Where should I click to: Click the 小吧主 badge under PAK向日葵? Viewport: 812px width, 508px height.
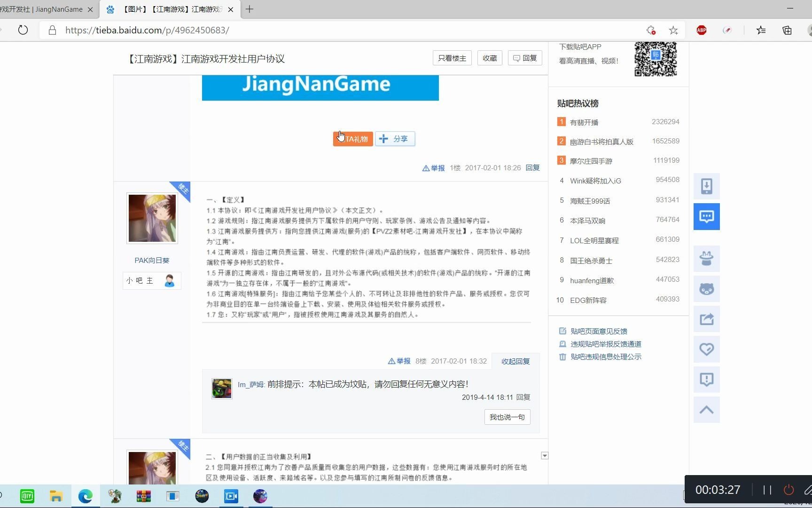tap(152, 281)
